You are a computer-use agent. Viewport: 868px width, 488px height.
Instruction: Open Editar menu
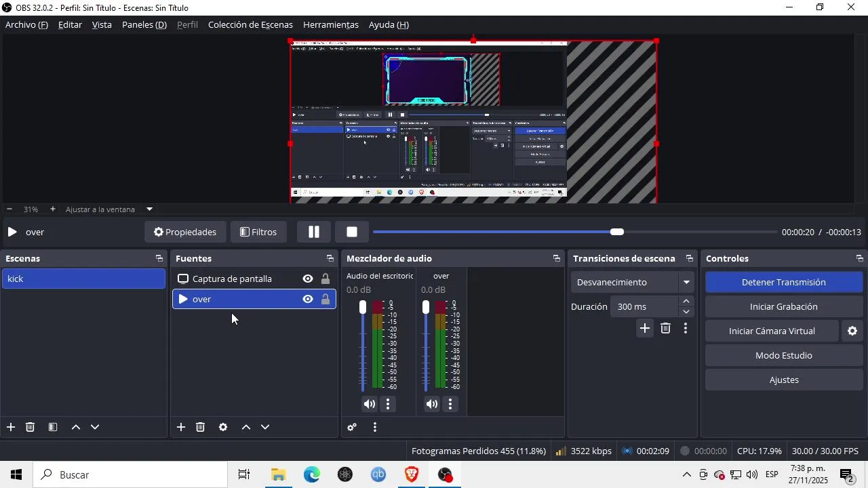click(70, 24)
